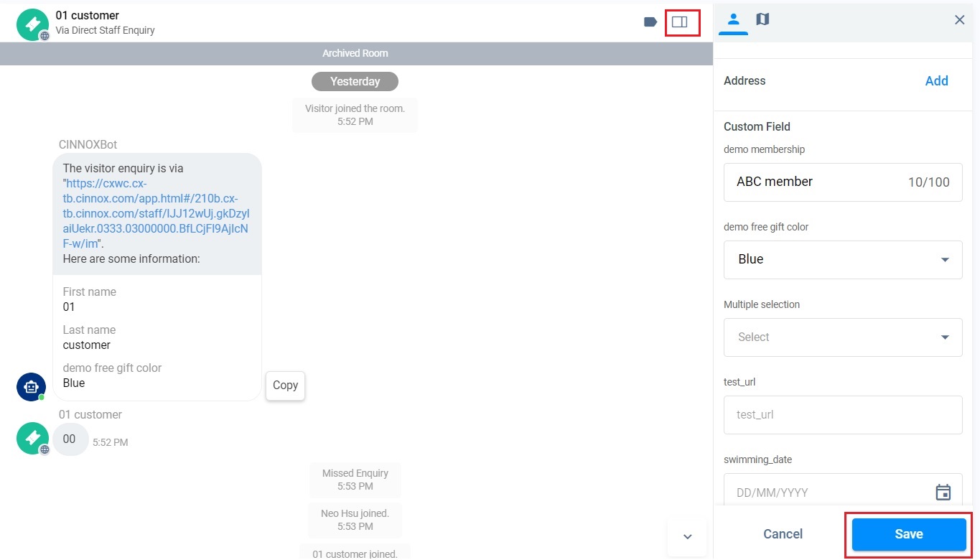Expand the Multiple selection dropdown

843,337
